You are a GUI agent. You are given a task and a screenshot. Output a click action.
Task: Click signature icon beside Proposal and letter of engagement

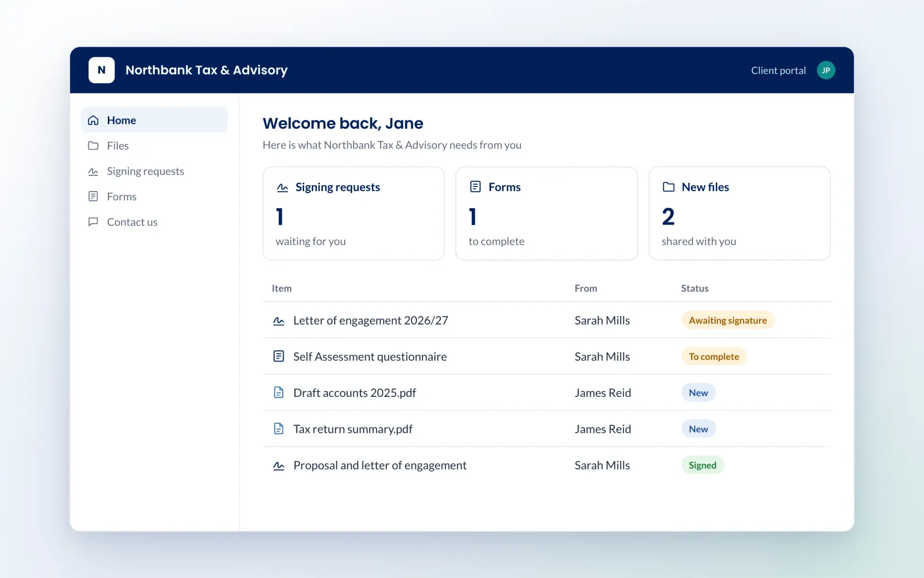pos(279,465)
